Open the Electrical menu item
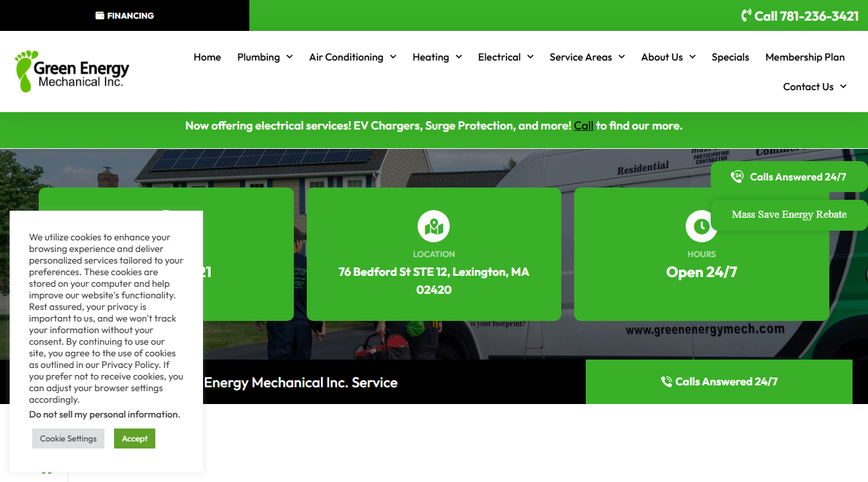 coord(499,57)
